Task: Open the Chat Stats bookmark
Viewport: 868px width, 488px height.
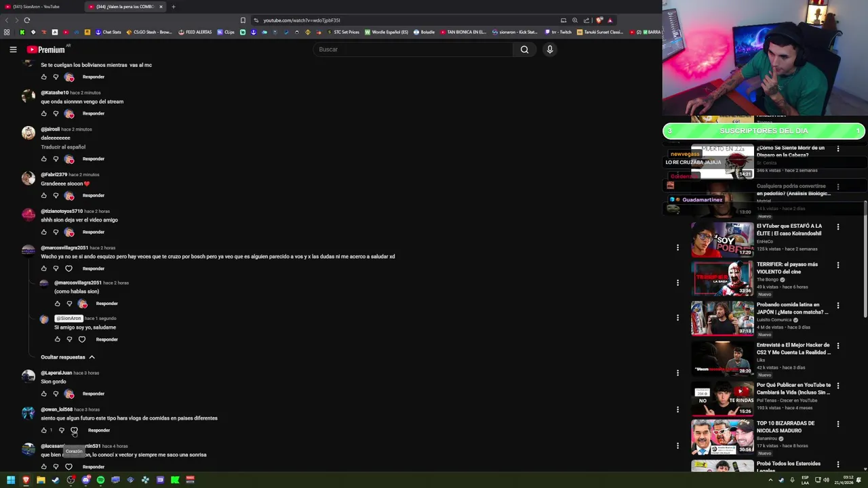Action: 108,32
